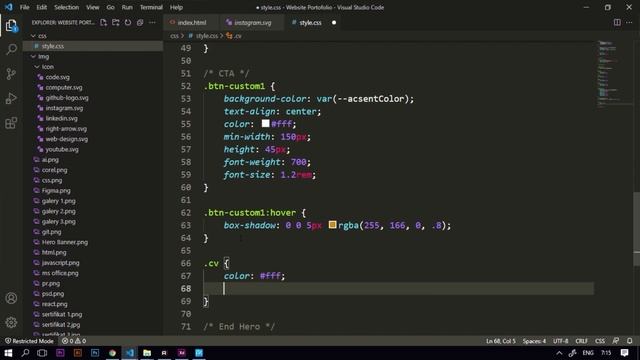Open editor more actions ellipsis
This screenshot has height=360, width=640.
point(629,22)
